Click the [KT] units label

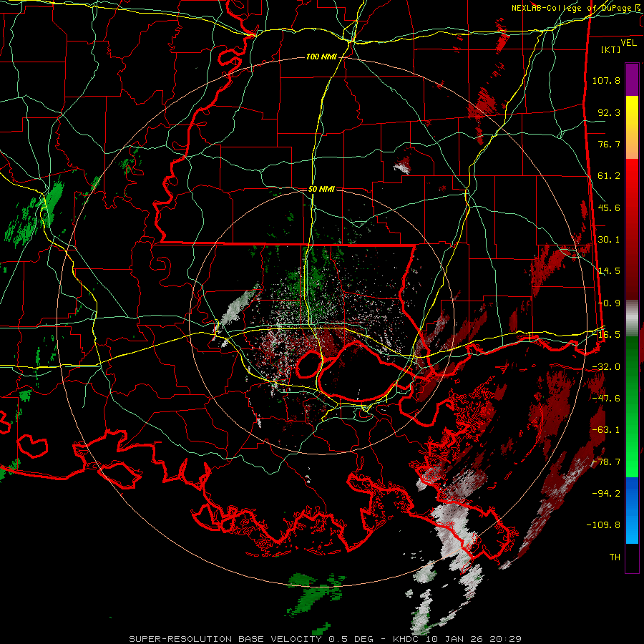point(611,49)
